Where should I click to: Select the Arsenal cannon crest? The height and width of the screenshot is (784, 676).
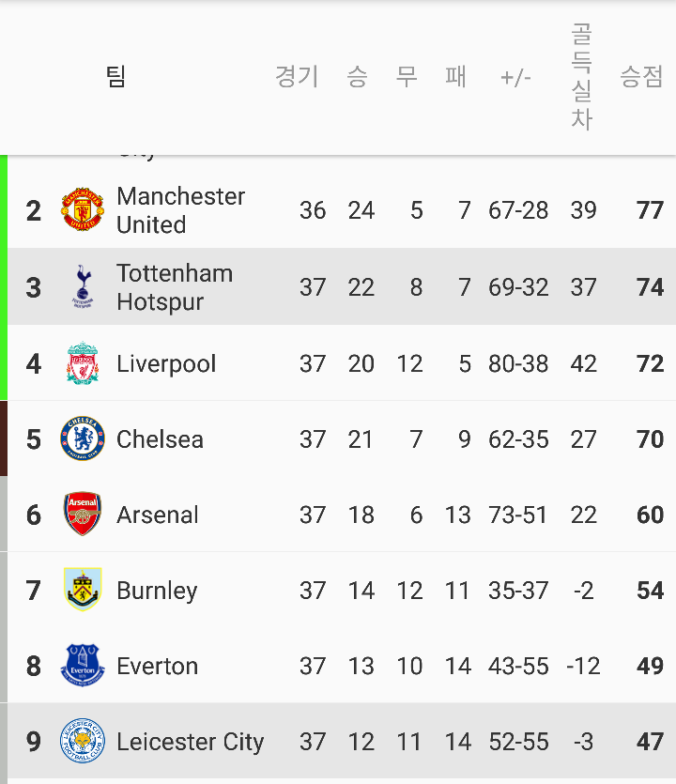coord(83,514)
